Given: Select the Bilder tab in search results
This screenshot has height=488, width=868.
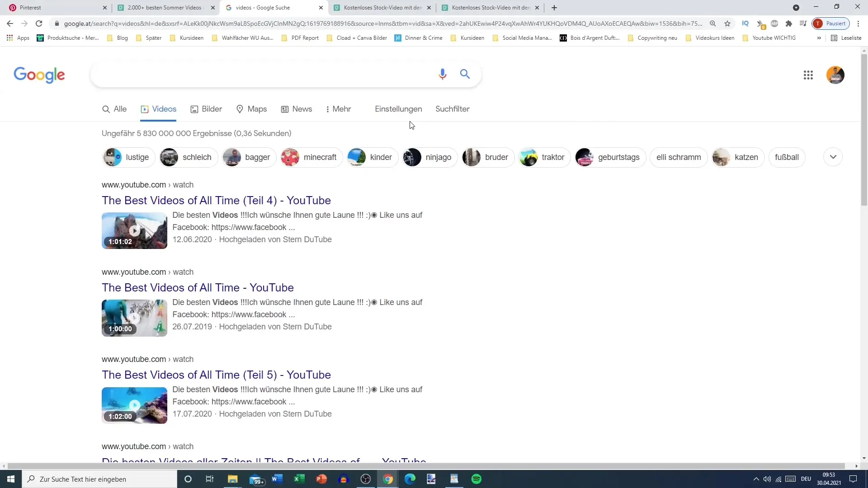Looking at the screenshot, I should [x=212, y=109].
